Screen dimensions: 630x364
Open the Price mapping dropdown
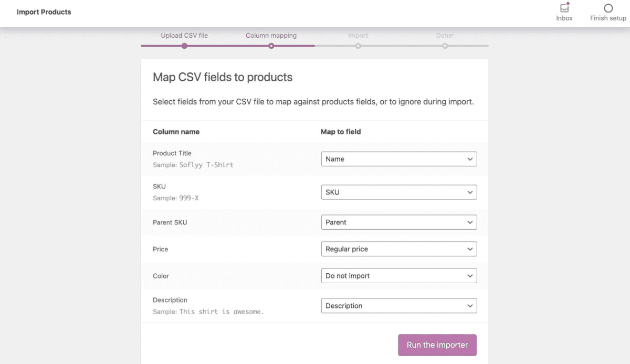pyautogui.click(x=398, y=249)
